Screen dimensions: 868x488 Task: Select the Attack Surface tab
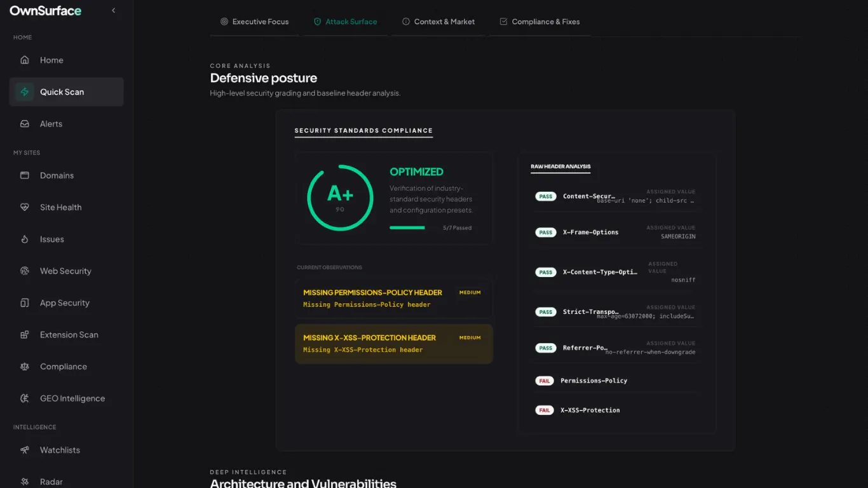pyautogui.click(x=345, y=22)
